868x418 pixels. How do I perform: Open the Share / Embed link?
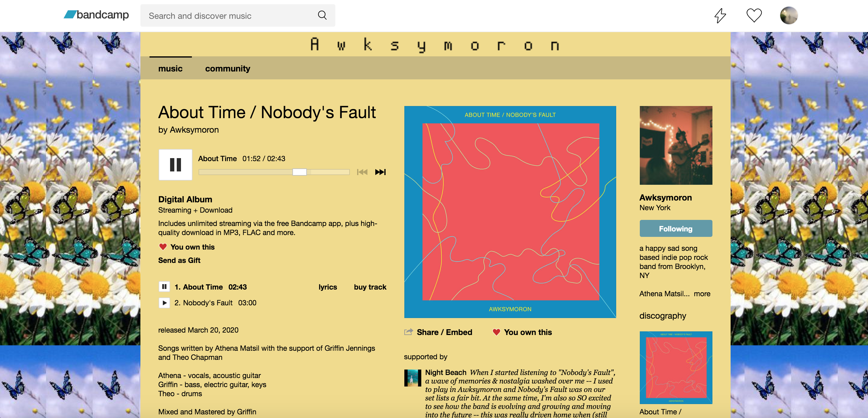pos(444,332)
